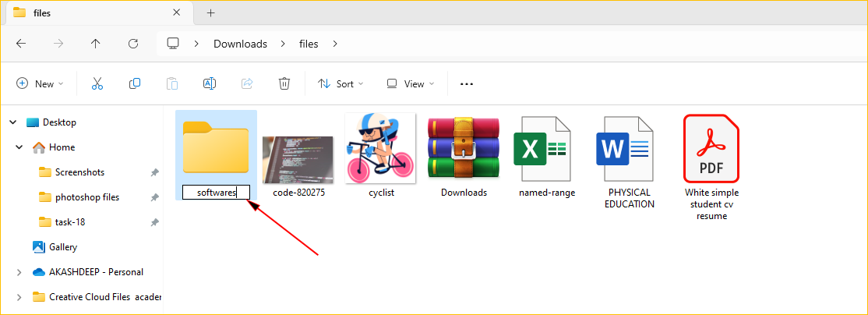The width and height of the screenshot is (868, 315).
Task: Select the files tab
Action: (x=86, y=12)
